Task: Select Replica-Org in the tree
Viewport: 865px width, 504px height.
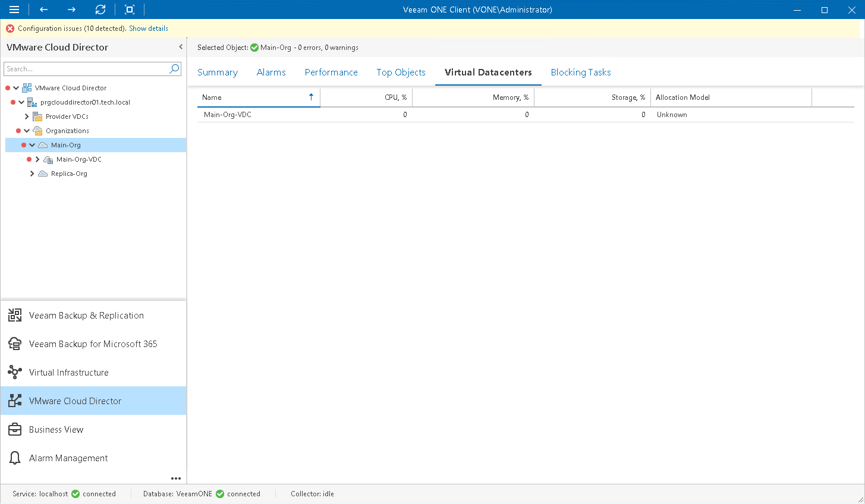Action: point(69,174)
